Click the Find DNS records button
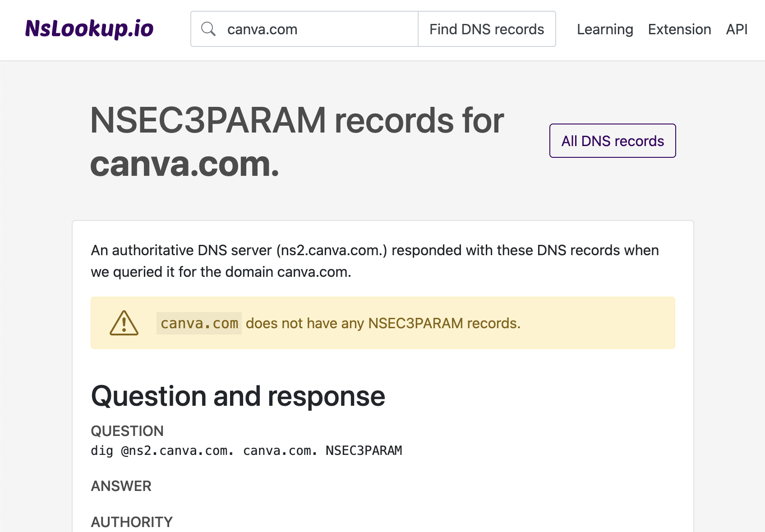This screenshot has height=532, width=765. [x=487, y=28]
